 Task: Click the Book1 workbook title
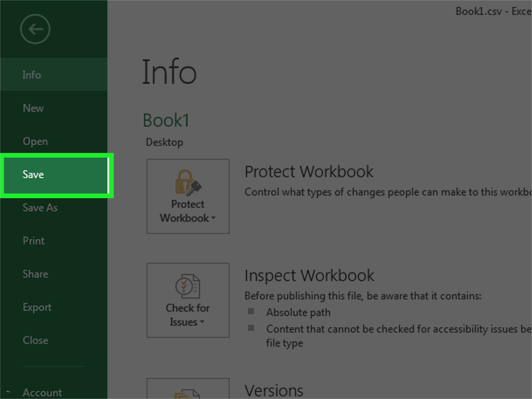point(166,120)
